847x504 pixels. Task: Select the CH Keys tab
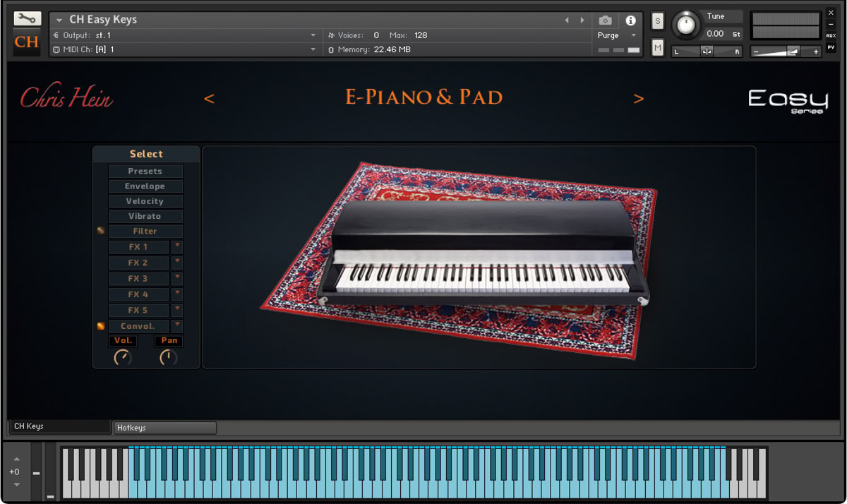pos(59,426)
